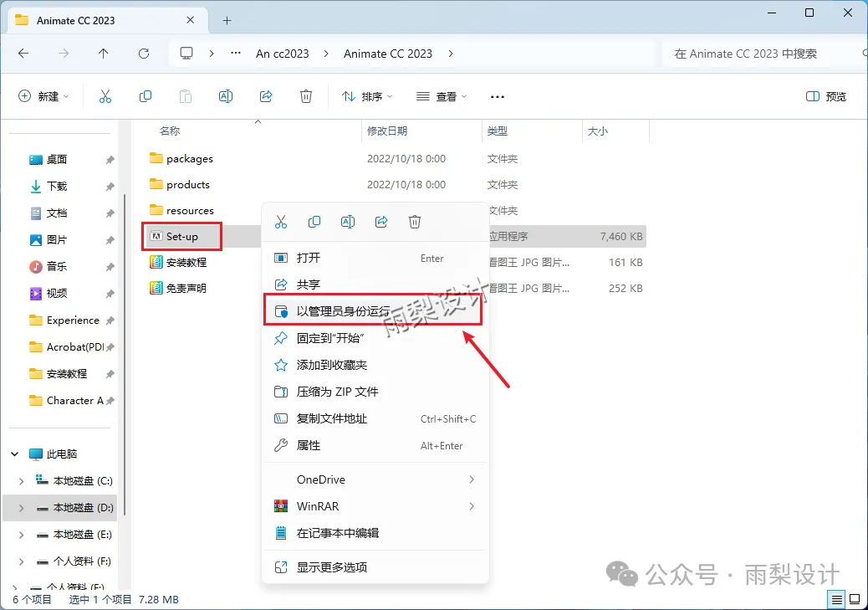Viewport: 868px width, 610px height.
Task: Sort by the 类型 column header
Action: (497, 131)
